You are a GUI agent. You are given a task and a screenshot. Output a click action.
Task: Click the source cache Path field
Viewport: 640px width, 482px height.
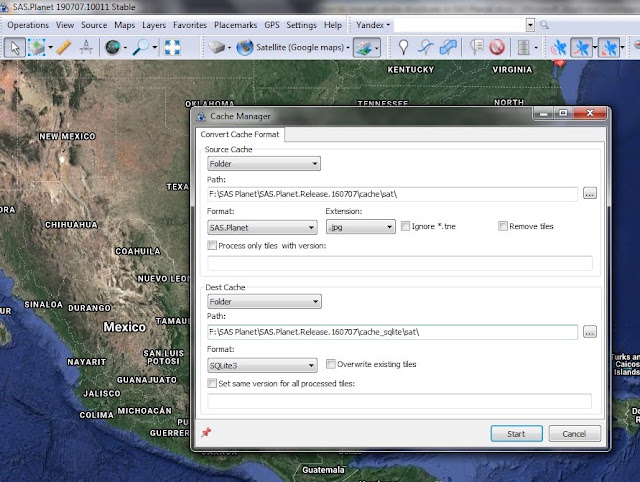click(x=392, y=194)
